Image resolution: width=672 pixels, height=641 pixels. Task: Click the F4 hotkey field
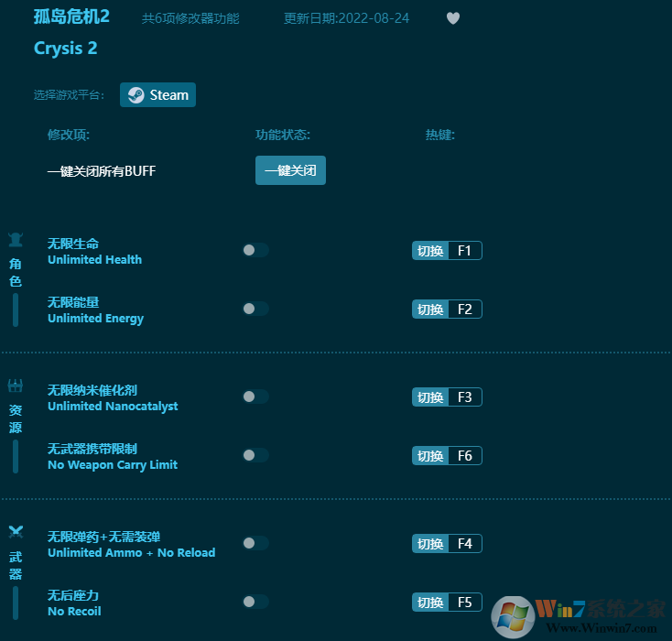pyautogui.click(x=465, y=544)
